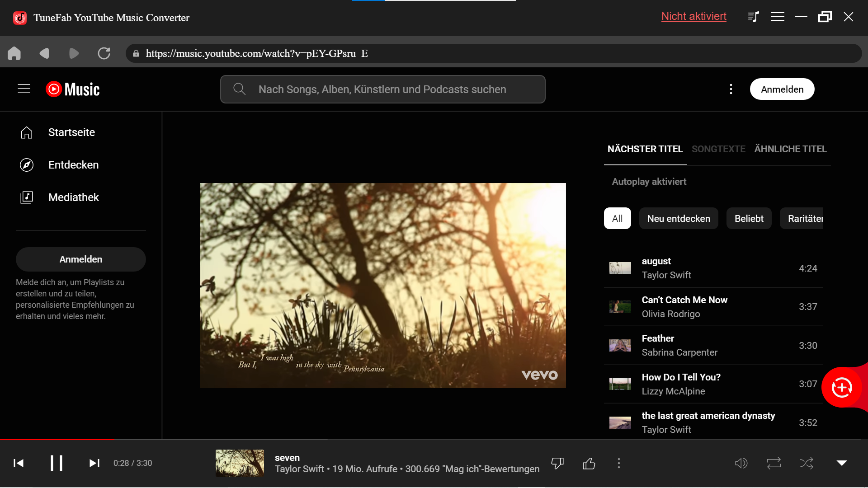Click the How Do I Tell You? thumbnail
The image size is (868, 488).
point(620,384)
